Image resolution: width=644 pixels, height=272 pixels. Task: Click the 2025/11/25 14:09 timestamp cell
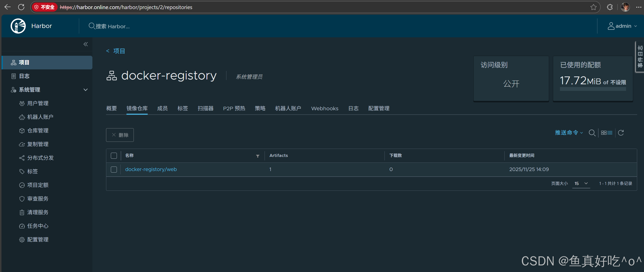pyautogui.click(x=529, y=169)
